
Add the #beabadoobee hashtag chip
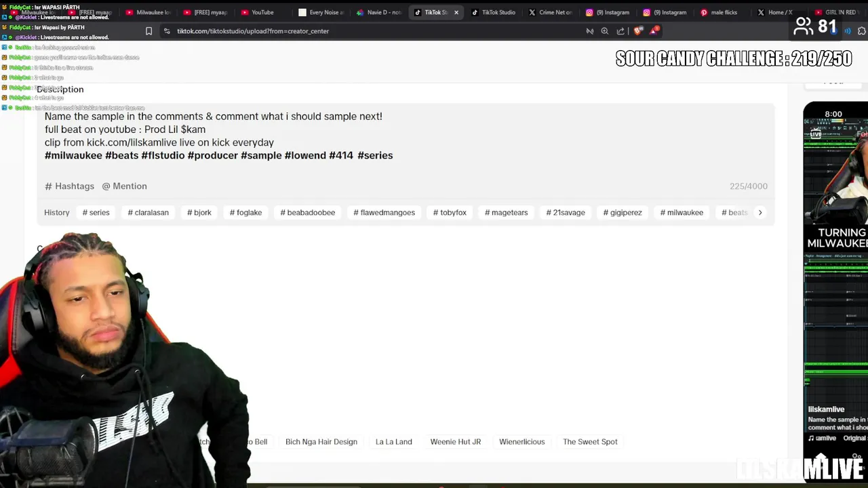coord(307,212)
